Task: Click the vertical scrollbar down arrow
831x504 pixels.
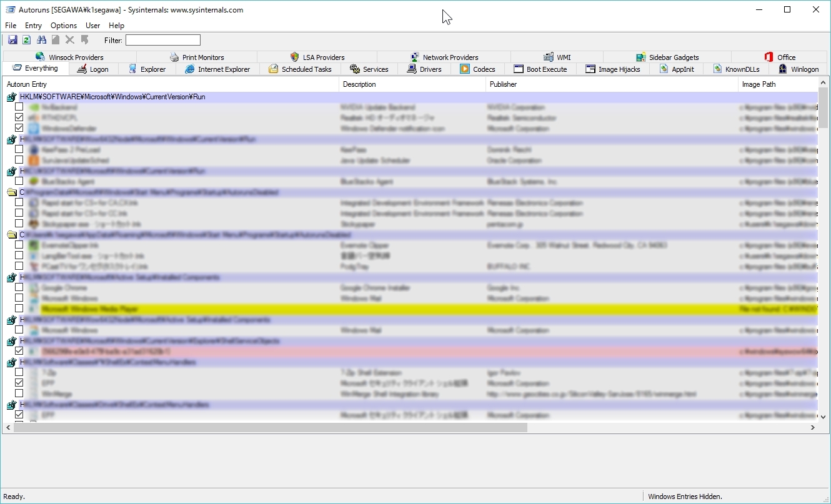Action: (x=823, y=417)
